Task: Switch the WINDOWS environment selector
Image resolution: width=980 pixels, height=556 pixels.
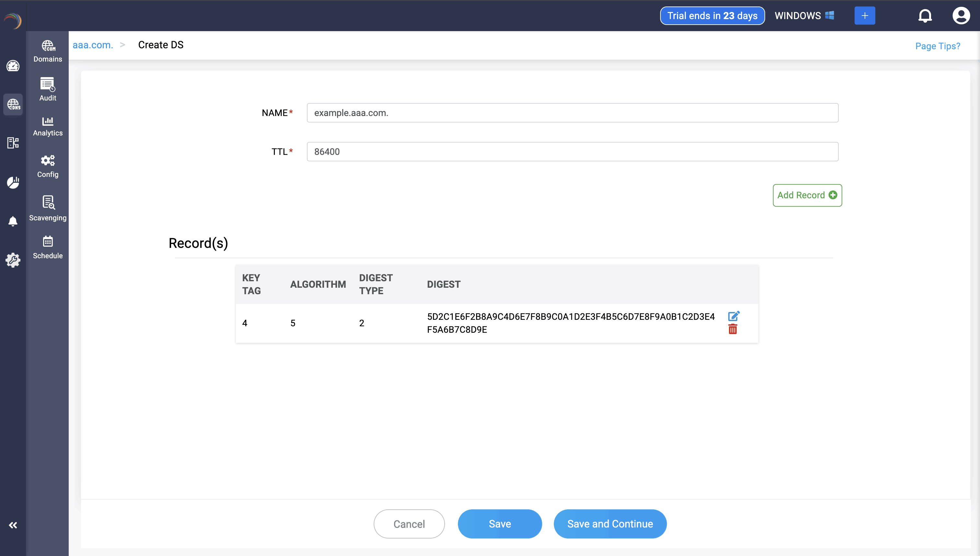Action: pyautogui.click(x=804, y=16)
